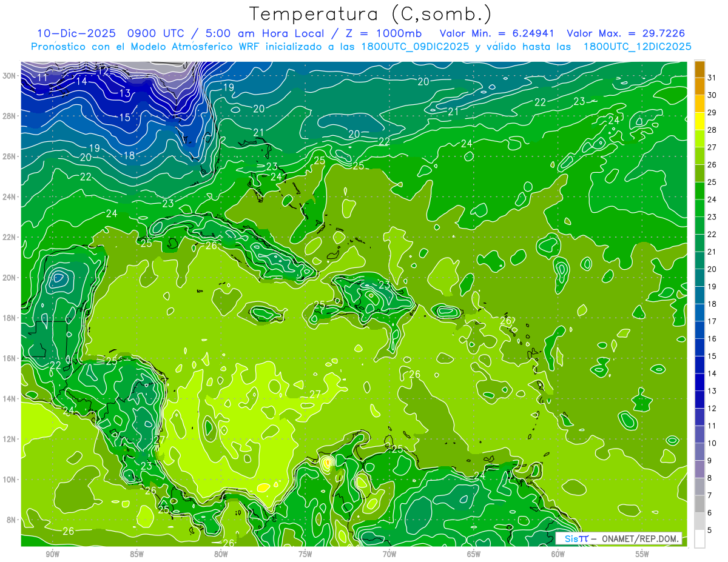The image size is (728, 562).
Task: Click the dark orange legend swatch above 31
Action: click(x=699, y=69)
